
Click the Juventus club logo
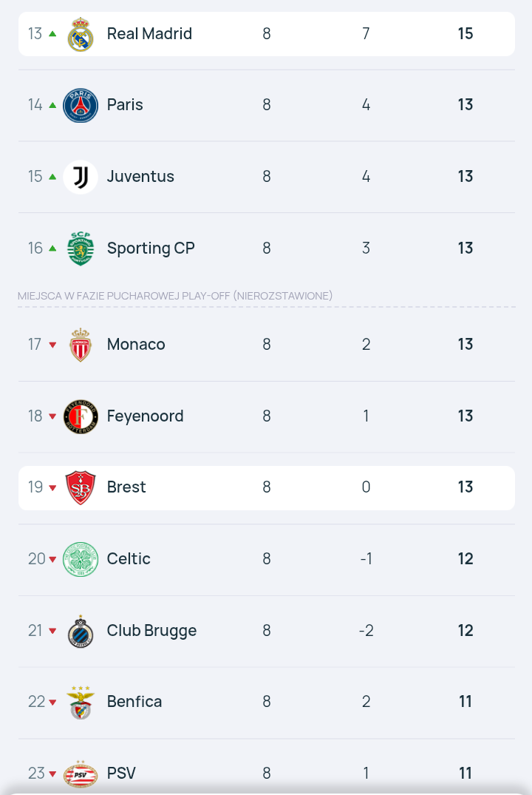[x=81, y=177]
